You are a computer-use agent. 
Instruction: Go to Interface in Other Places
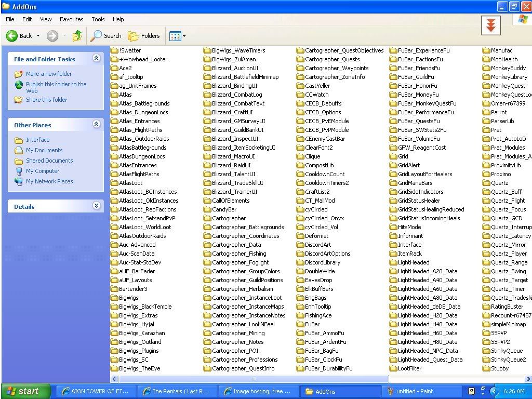37,140
